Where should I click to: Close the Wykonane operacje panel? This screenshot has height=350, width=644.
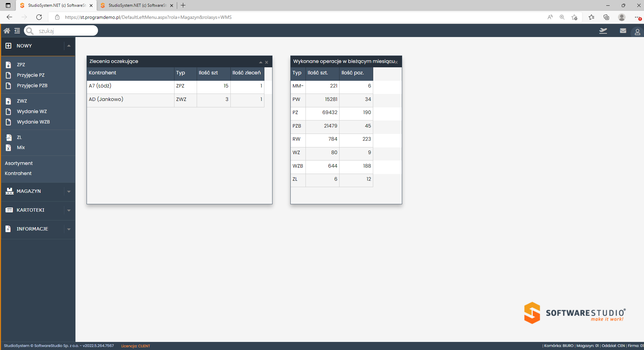(396, 62)
